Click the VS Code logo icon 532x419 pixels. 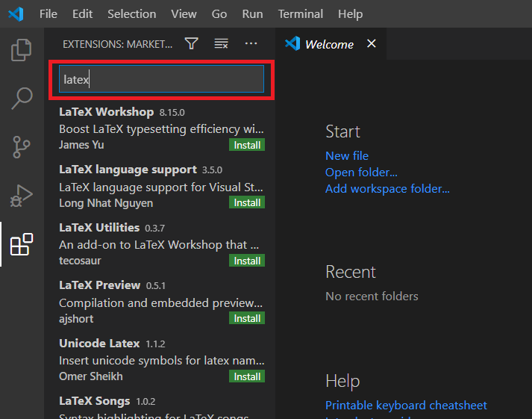pos(16,14)
